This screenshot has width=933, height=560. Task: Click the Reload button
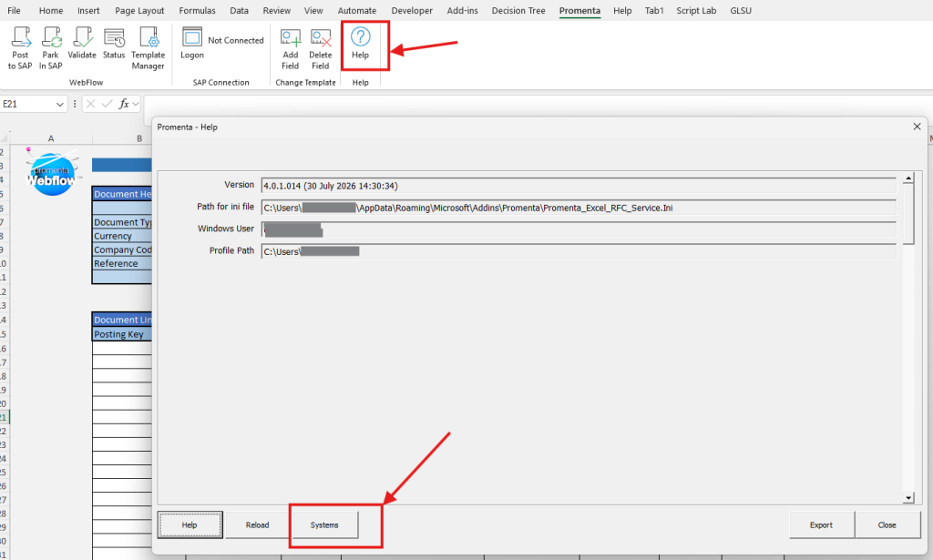257,524
